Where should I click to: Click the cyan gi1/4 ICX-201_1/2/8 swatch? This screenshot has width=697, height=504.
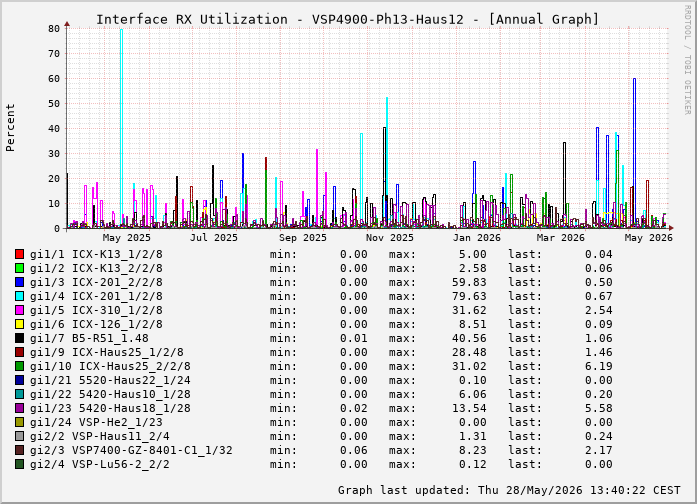[x=19, y=296]
